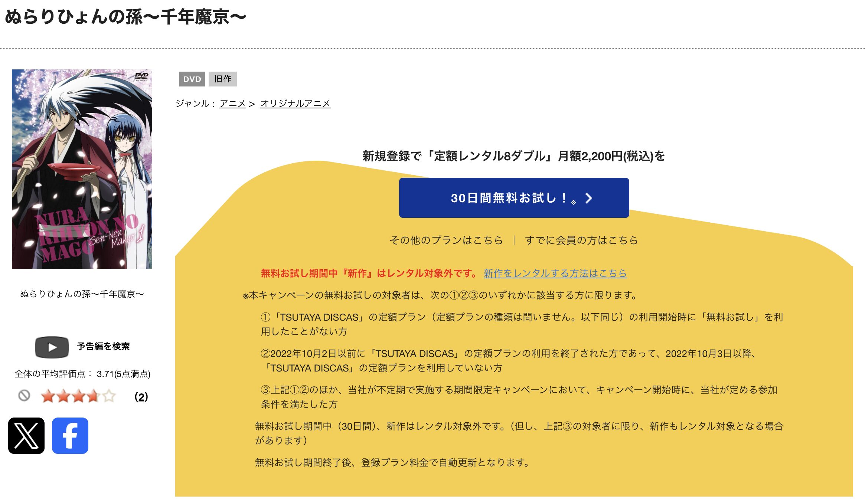Viewport: 865px width, 504px height.
Task: Click the ジャンル label
Action: 195,104
